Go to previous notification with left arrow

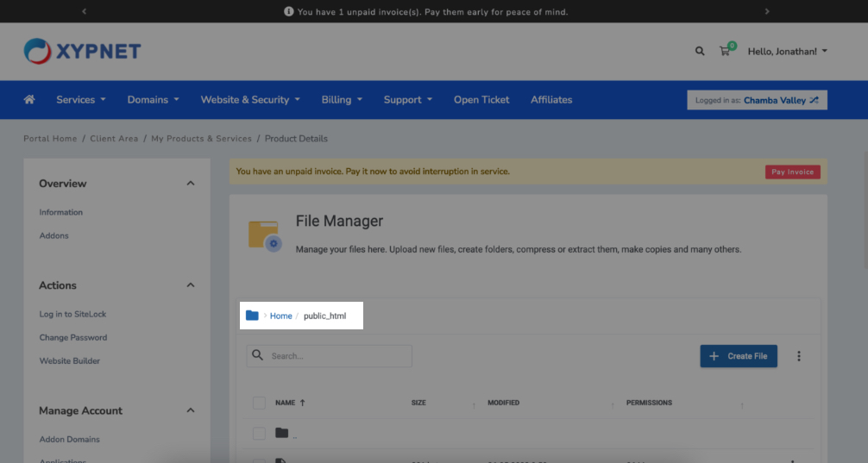coord(84,12)
